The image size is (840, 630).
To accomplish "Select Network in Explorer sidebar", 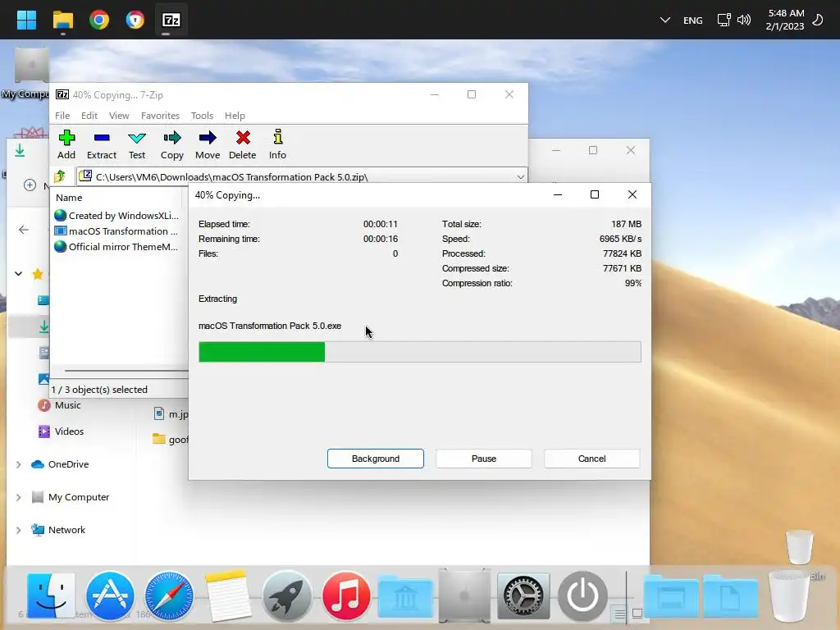I will click(x=58, y=530).
